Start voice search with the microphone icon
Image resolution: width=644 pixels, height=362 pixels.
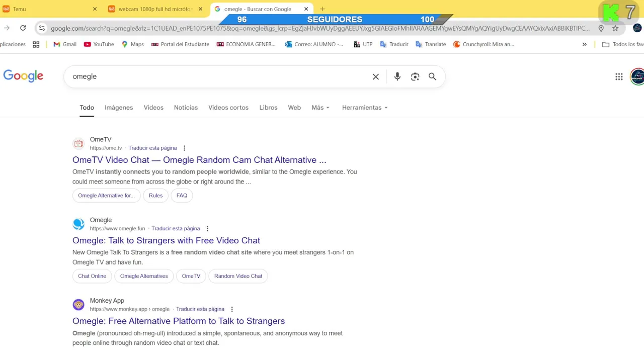click(397, 76)
